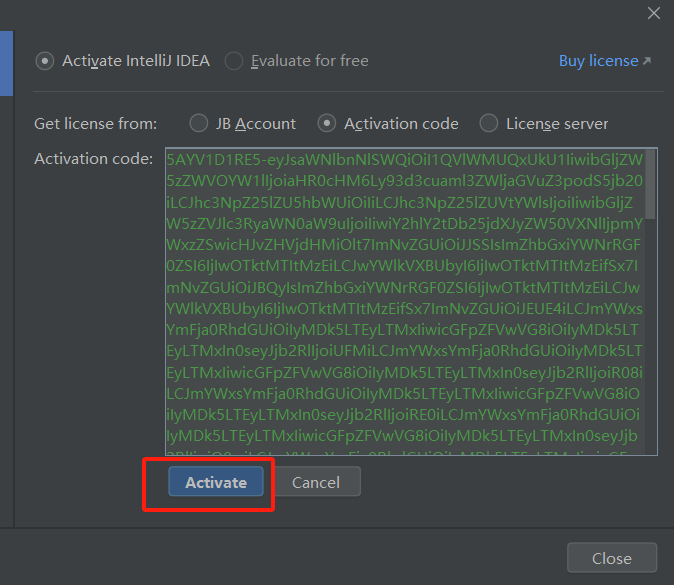Image resolution: width=674 pixels, height=585 pixels.
Task: Click the 'License server' label text
Action: (x=557, y=124)
